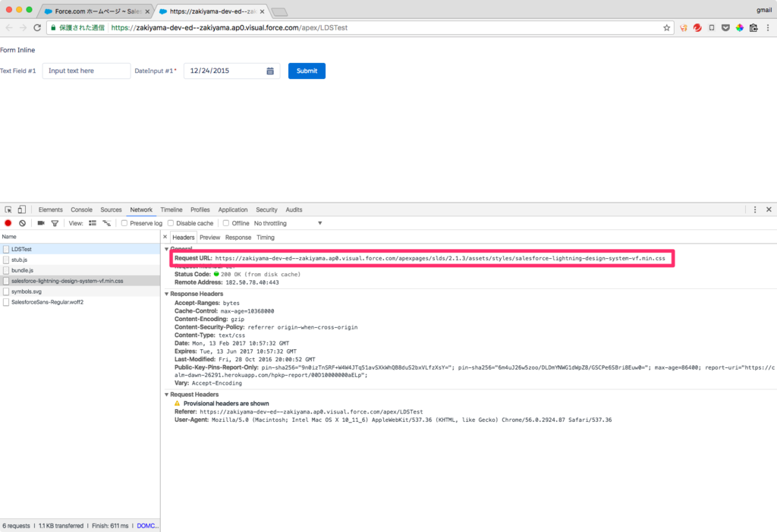Open the red circular extension icon

point(697,28)
